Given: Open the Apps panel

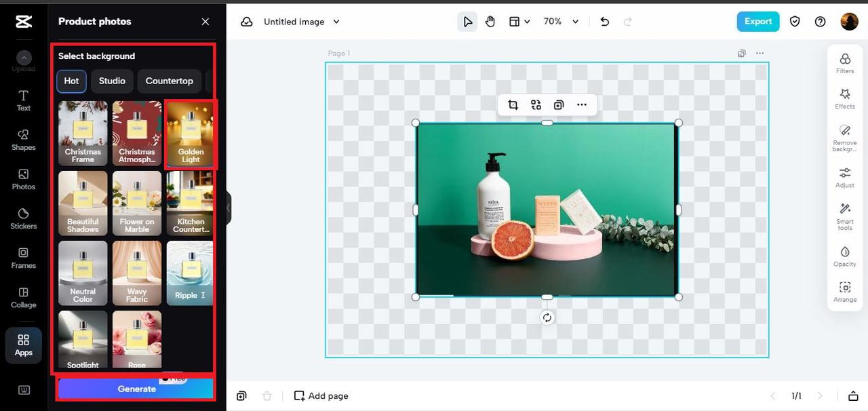Looking at the screenshot, I should pyautogui.click(x=24, y=345).
